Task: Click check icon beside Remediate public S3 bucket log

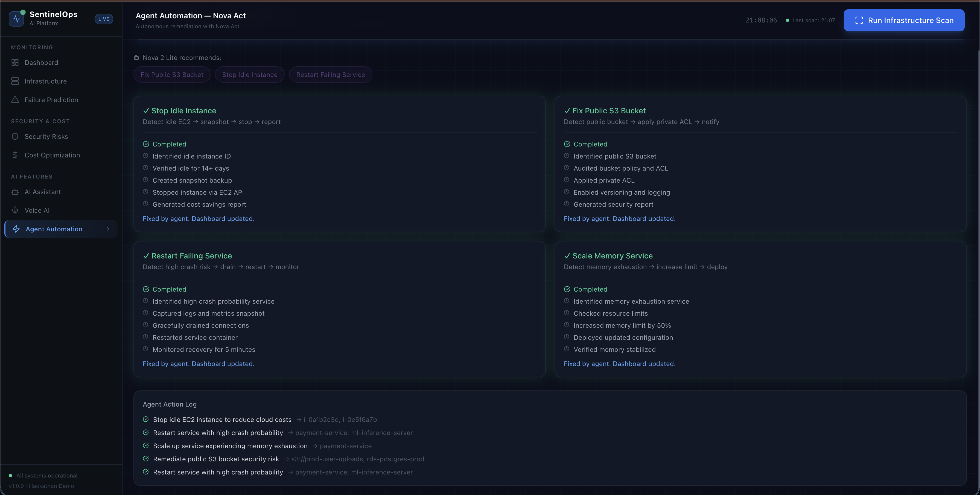Action: pos(146,459)
